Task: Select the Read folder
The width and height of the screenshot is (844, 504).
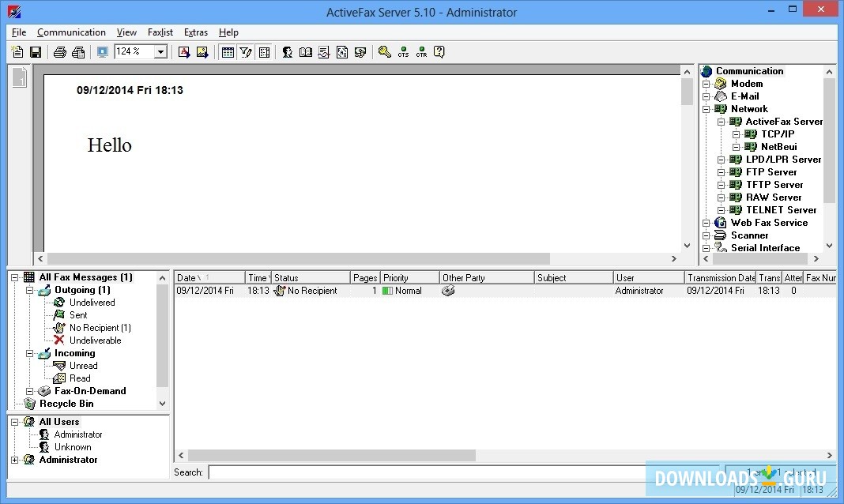Action: 80,378
